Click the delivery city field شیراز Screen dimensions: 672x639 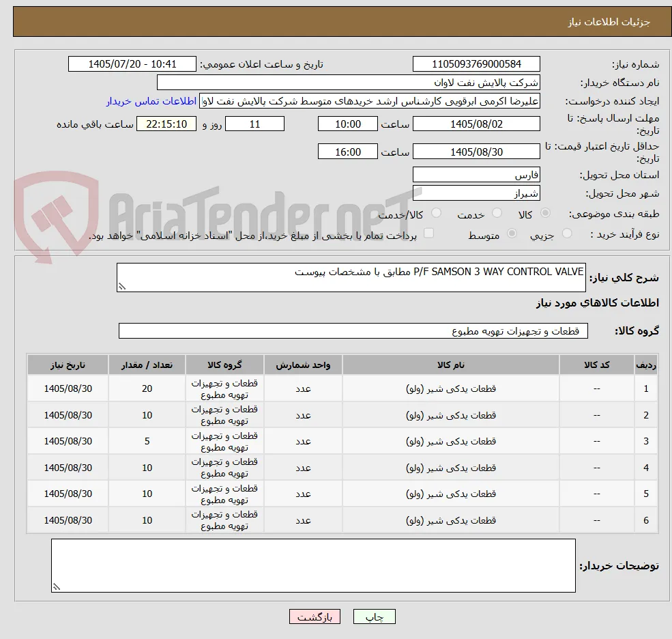[x=476, y=193]
